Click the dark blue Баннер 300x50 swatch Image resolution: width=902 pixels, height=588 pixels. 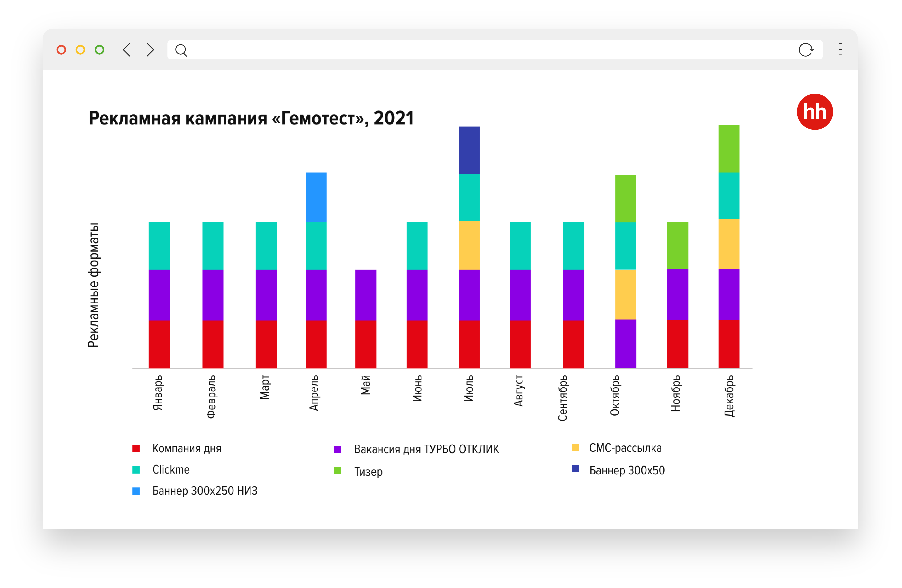click(575, 469)
